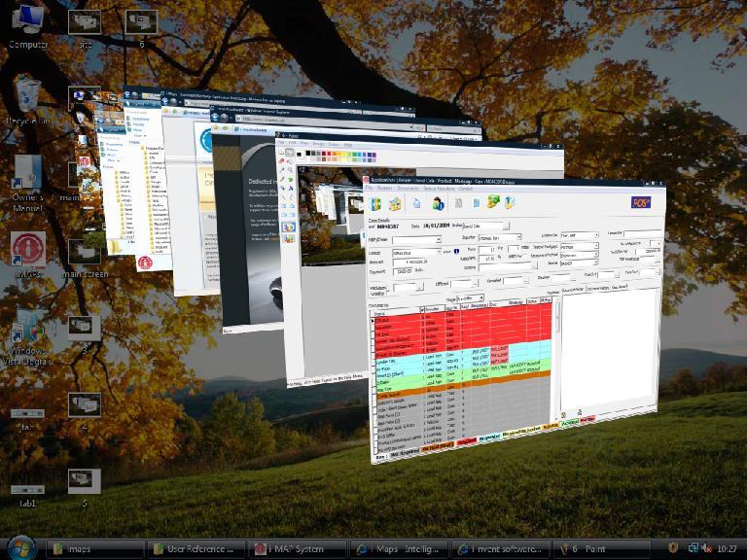Click the grey page toolbar icon in i-MAP
This screenshot has width=747, height=560.
pyautogui.click(x=458, y=203)
